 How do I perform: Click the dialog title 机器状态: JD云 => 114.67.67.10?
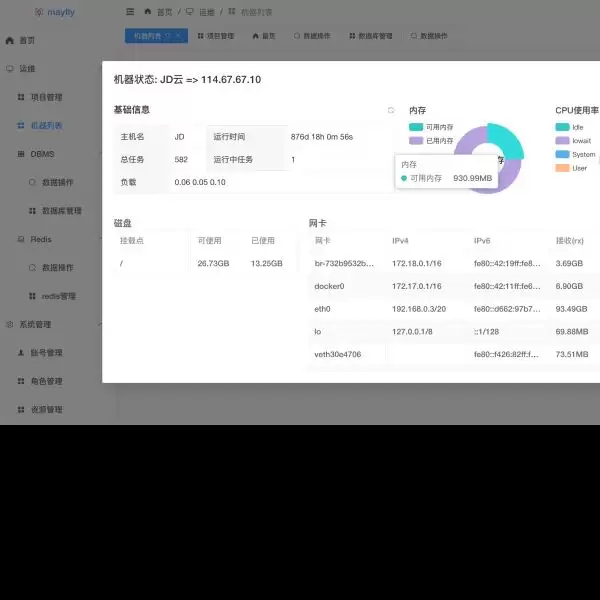point(188,80)
